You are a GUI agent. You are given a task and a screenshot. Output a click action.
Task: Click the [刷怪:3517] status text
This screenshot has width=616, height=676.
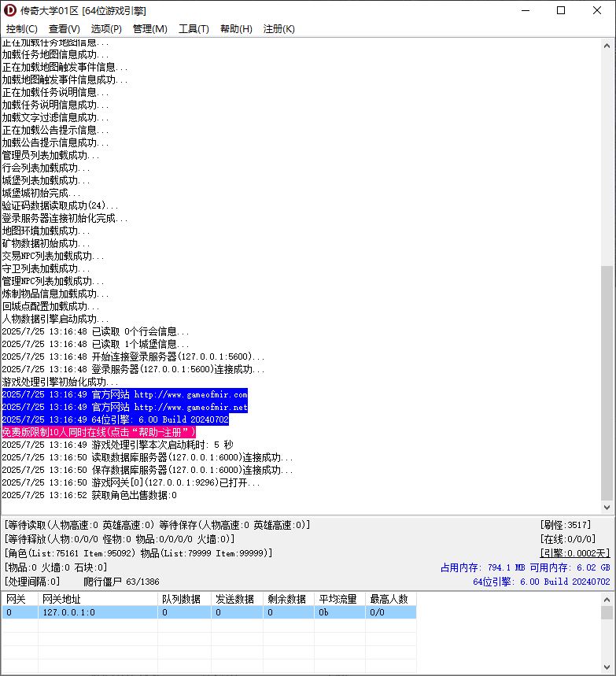566,525
